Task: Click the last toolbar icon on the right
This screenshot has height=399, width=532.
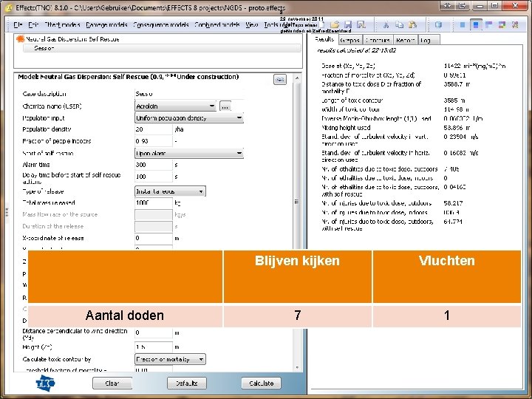Action: (516, 25)
